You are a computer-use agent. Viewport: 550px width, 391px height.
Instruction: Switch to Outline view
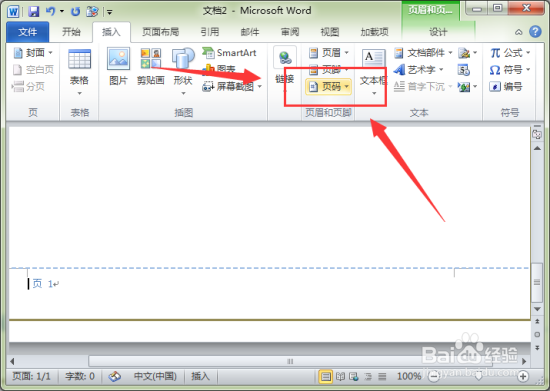click(368, 377)
